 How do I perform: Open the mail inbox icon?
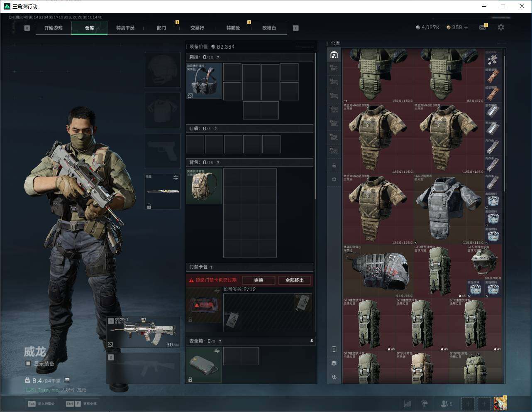(483, 27)
